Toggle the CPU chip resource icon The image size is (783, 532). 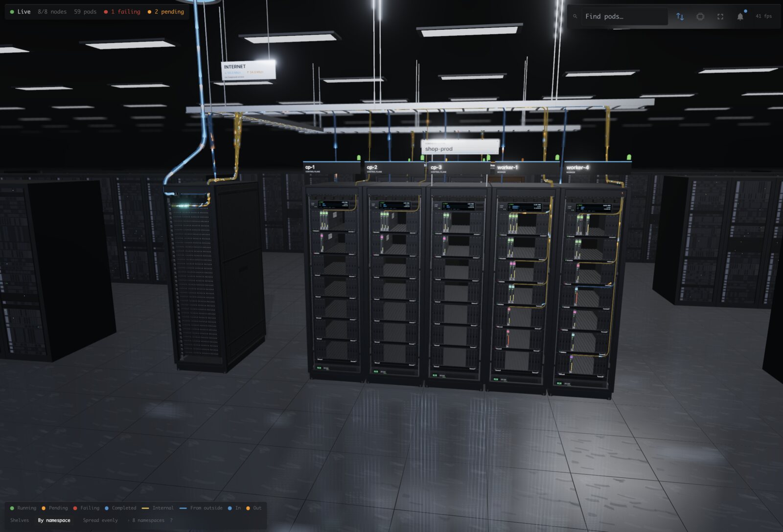pyautogui.click(x=700, y=17)
